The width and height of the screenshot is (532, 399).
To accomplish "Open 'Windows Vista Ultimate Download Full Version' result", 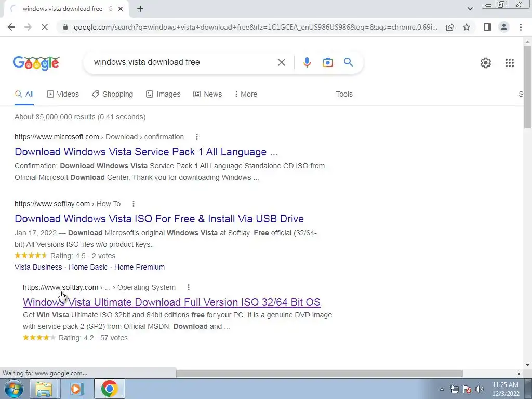I will pyautogui.click(x=171, y=302).
